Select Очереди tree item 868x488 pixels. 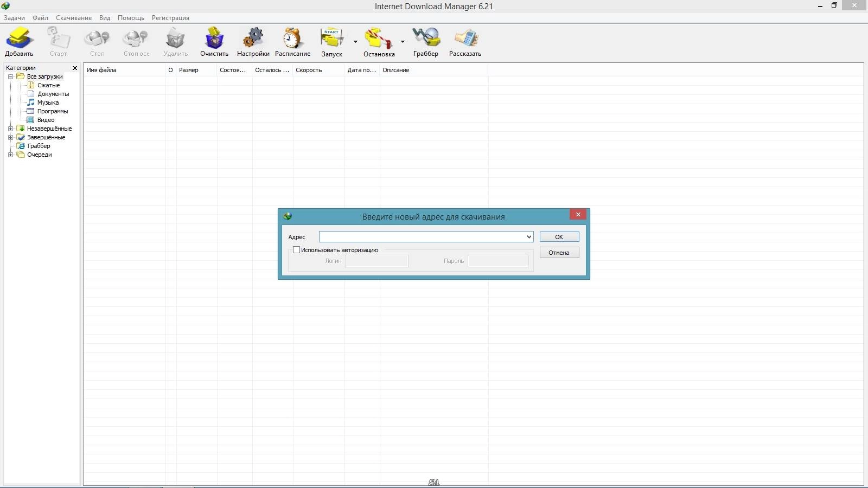click(x=35, y=155)
